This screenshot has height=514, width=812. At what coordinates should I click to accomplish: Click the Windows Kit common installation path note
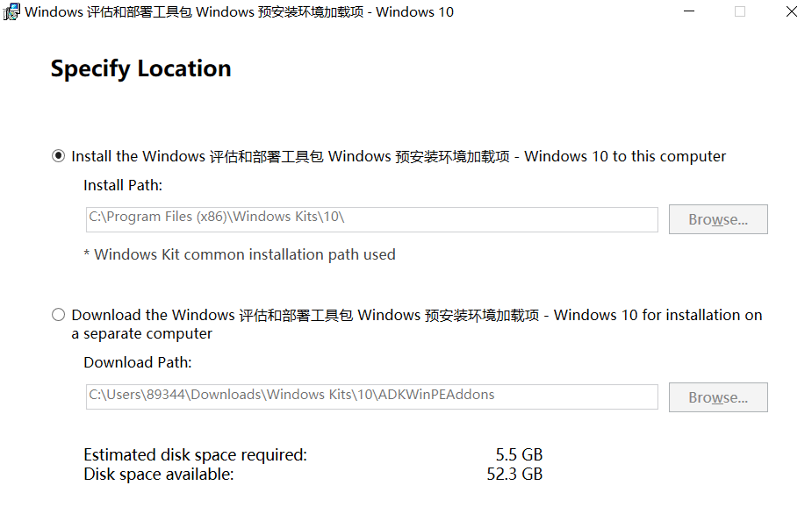[240, 254]
